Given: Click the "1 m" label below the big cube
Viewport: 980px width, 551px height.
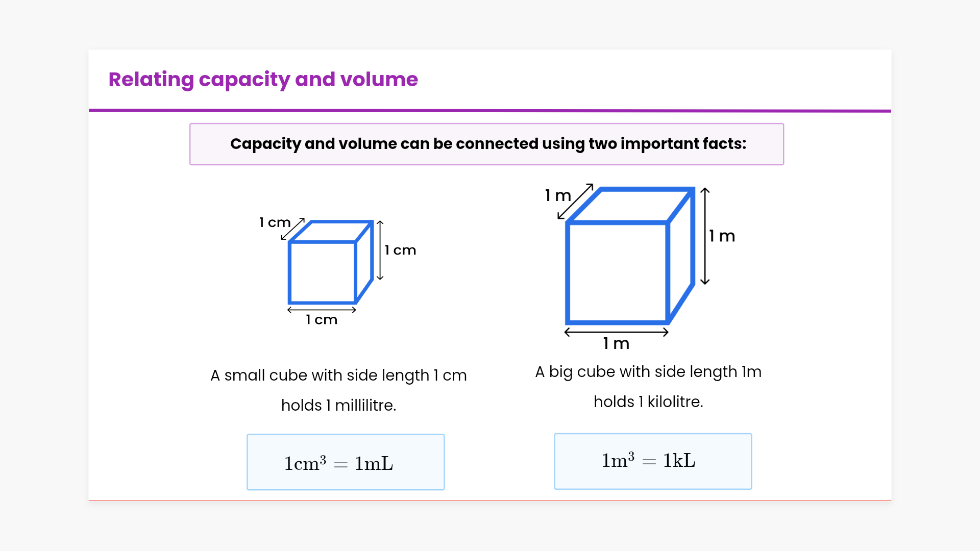Looking at the screenshot, I should click(616, 344).
